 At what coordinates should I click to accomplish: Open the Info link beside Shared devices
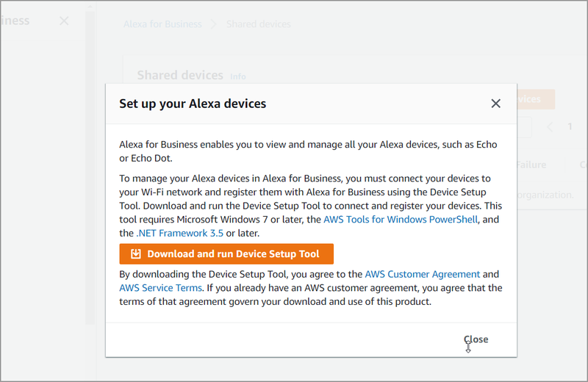pos(238,76)
